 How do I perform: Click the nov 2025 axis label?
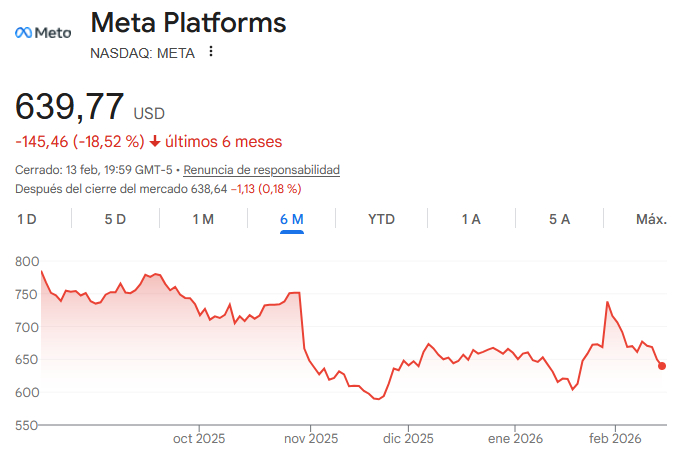(x=310, y=438)
